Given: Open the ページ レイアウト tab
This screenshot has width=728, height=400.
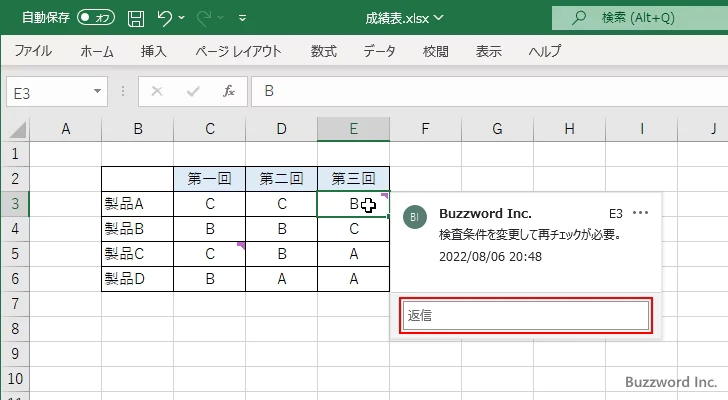Looking at the screenshot, I should coord(239,51).
